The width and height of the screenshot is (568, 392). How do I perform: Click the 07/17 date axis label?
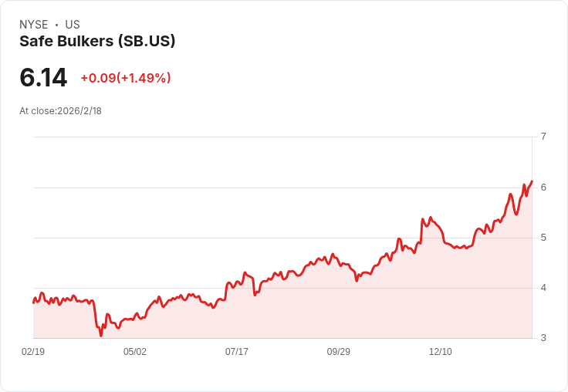click(x=237, y=352)
